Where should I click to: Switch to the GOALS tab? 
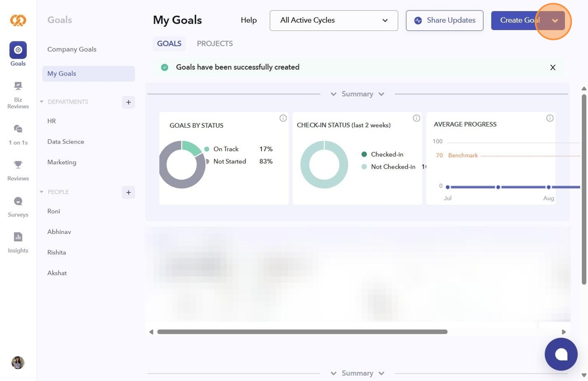(x=169, y=44)
